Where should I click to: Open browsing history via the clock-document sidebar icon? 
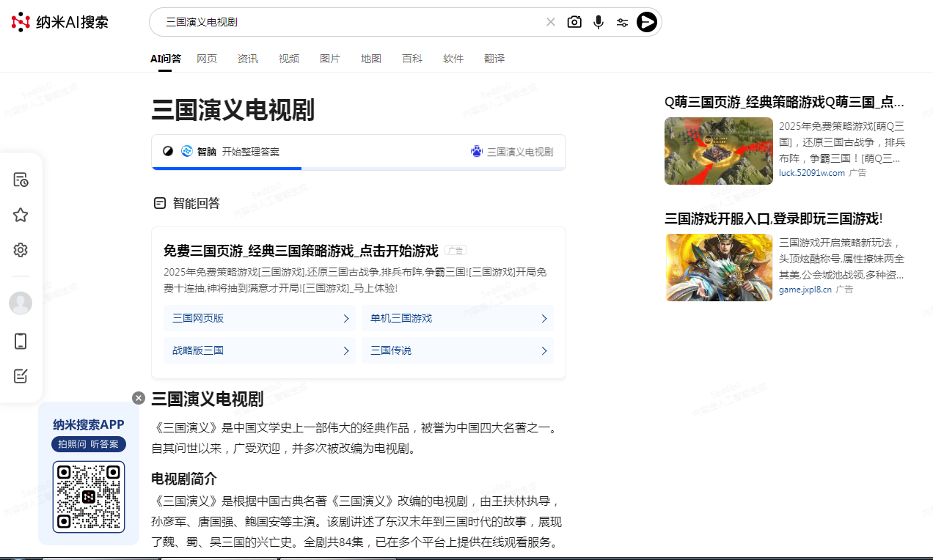click(x=20, y=179)
